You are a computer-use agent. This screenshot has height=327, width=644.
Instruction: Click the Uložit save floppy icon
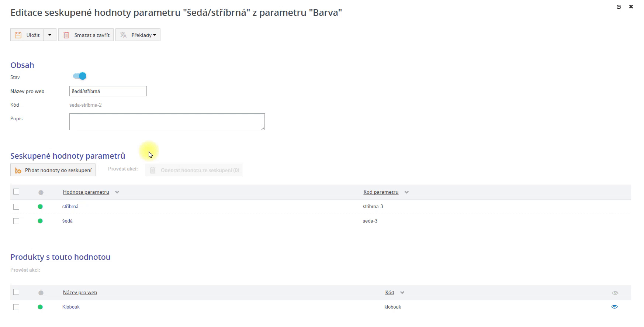[x=18, y=35]
